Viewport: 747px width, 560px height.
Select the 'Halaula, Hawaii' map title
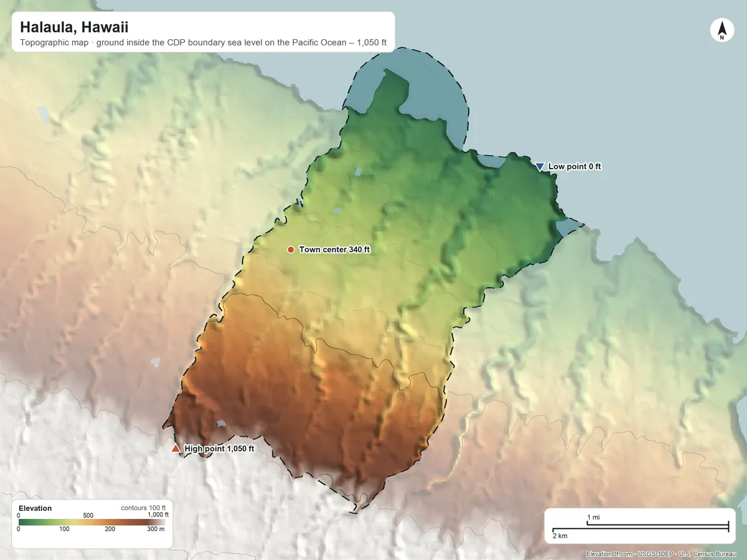(x=75, y=27)
